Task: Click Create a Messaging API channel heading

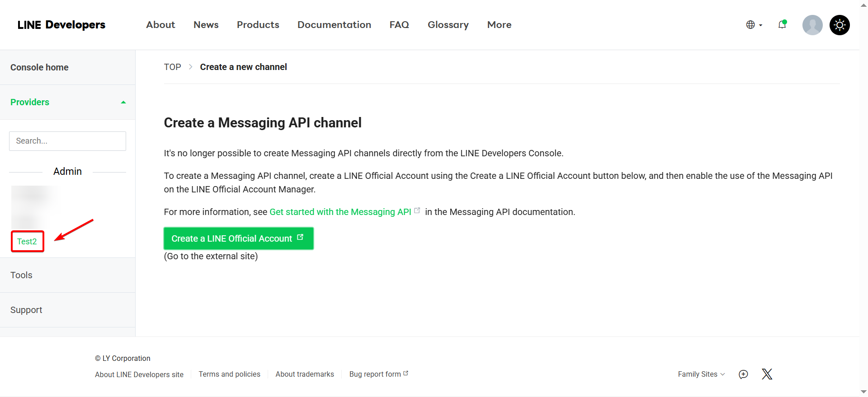Action: tap(263, 123)
